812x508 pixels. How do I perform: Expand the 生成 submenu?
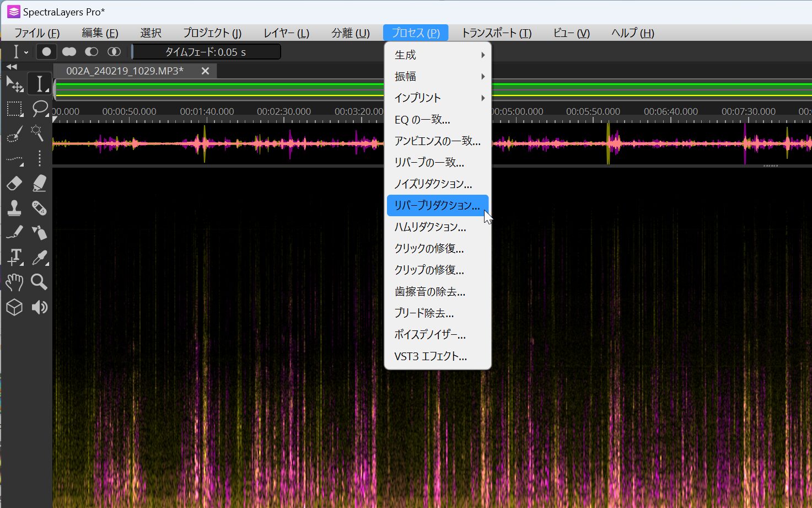point(438,55)
